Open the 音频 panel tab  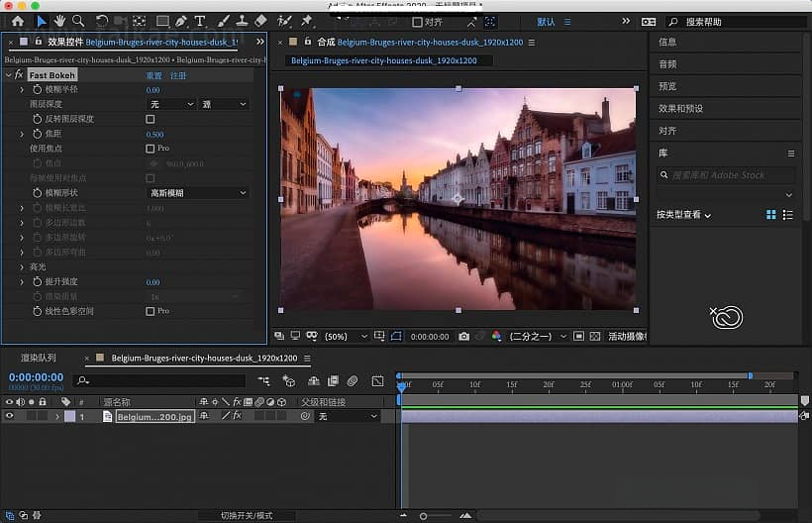tap(667, 64)
